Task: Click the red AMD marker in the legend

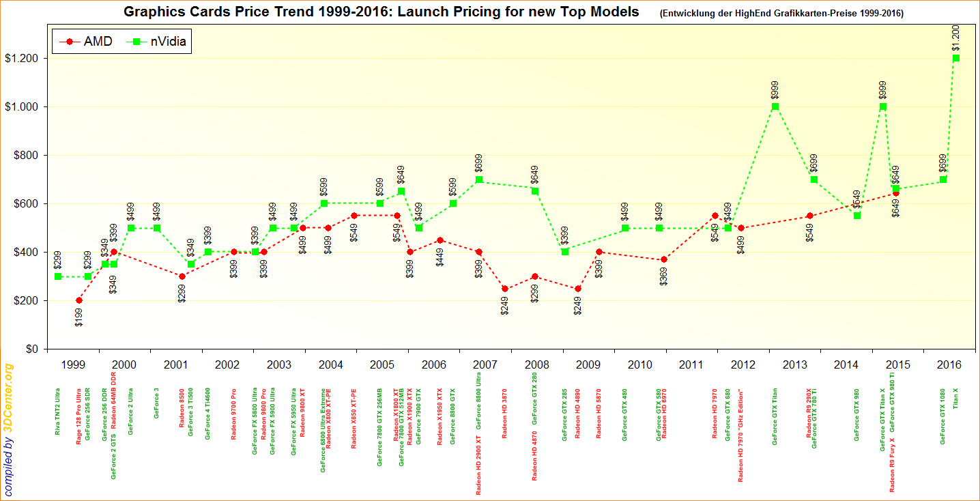Action: (69, 42)
